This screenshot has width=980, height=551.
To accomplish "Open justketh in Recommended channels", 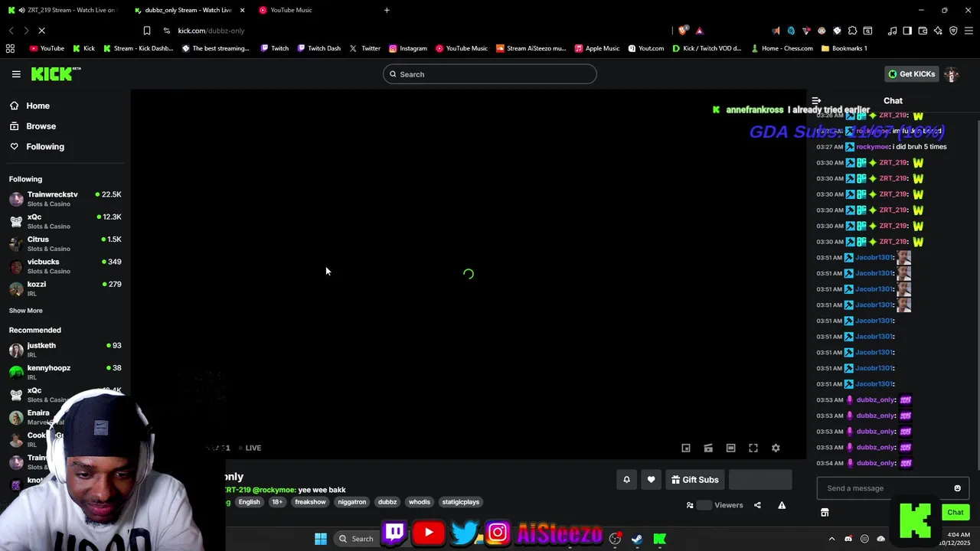I will click(64, 350).
